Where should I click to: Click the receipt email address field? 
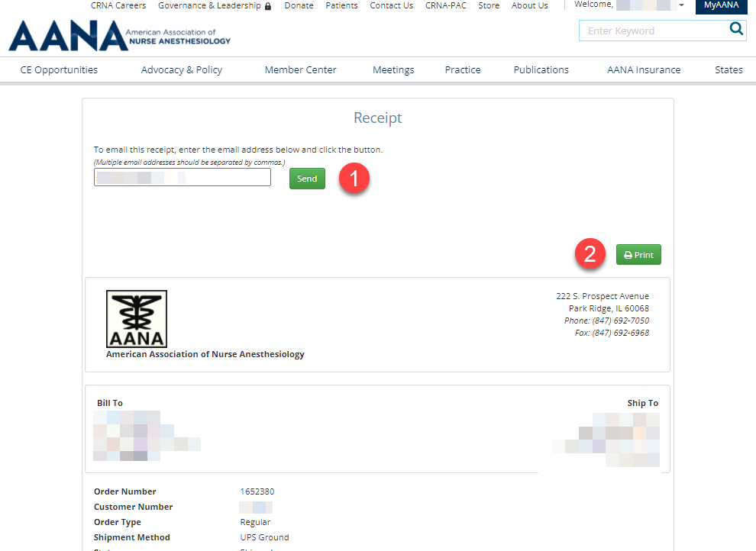[183, 178]
